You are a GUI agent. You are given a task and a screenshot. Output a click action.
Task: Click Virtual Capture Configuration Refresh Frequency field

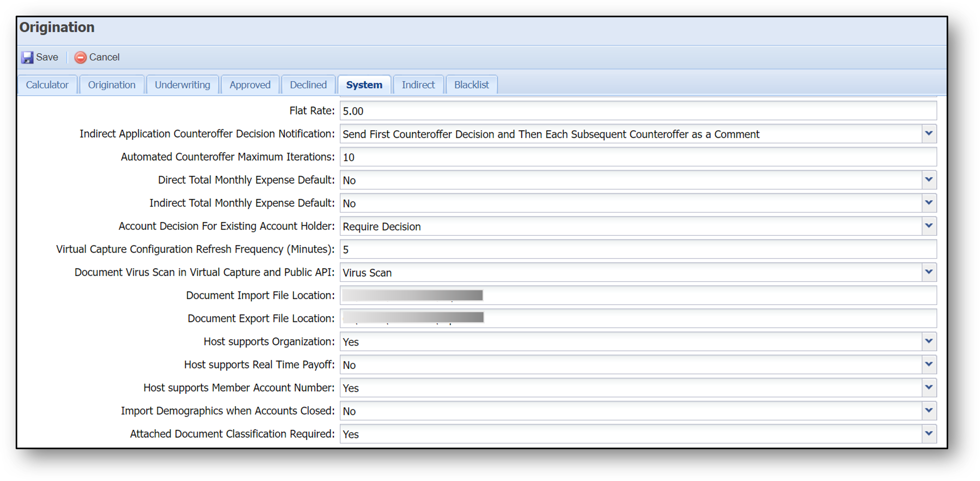point(638,249)
